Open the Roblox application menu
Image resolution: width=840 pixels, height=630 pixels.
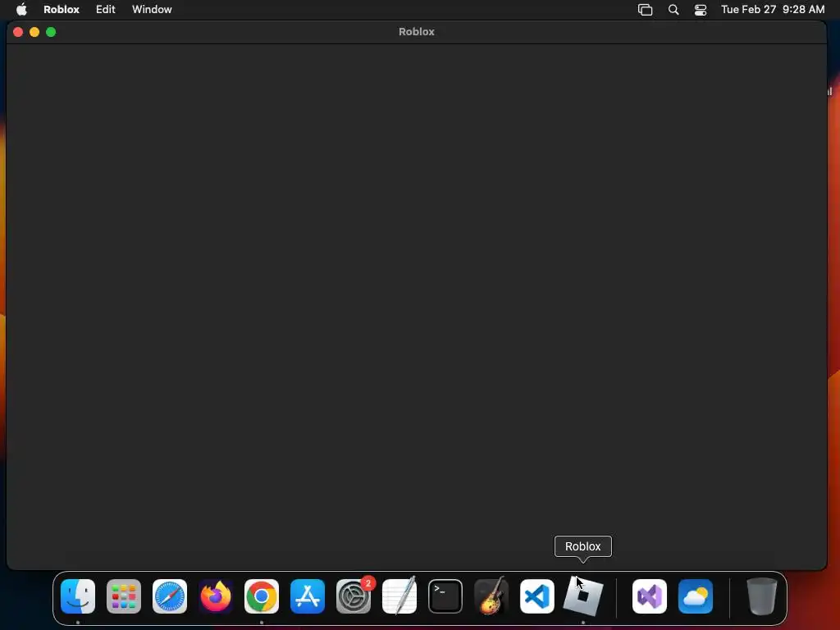tap(62, 9)
